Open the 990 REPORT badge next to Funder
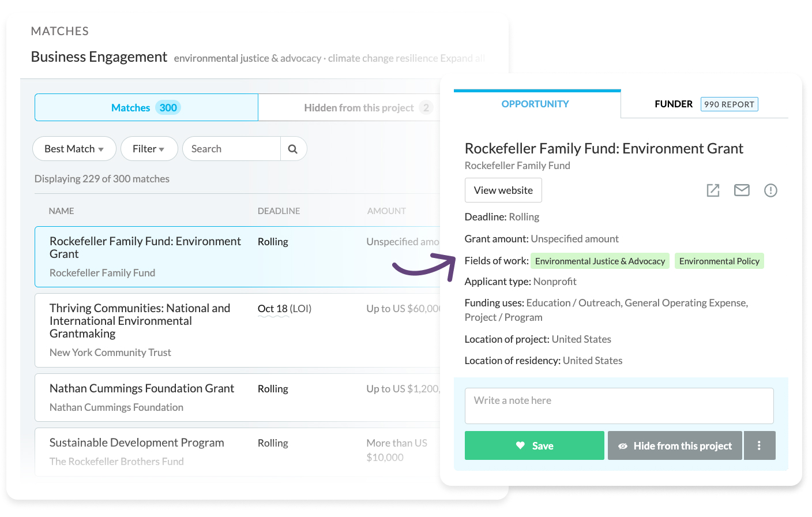Screen dimensions: 812x517 coord(729,104)
